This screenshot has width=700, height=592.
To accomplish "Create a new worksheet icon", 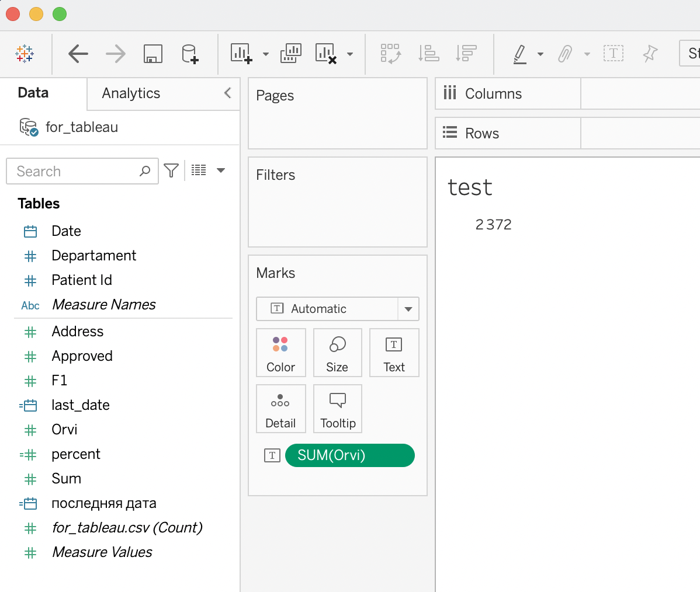I will (x=241, y=54).
